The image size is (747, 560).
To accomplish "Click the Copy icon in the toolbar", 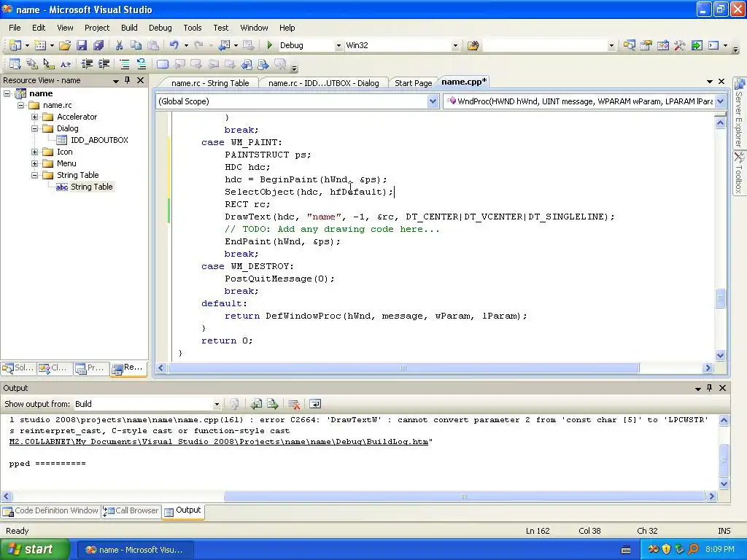I will (x=136, y=45).
